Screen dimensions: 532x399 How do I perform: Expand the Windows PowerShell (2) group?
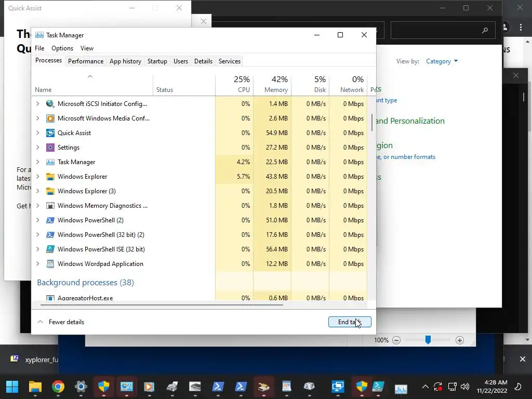pyautogui.click(x=37, y=220)
